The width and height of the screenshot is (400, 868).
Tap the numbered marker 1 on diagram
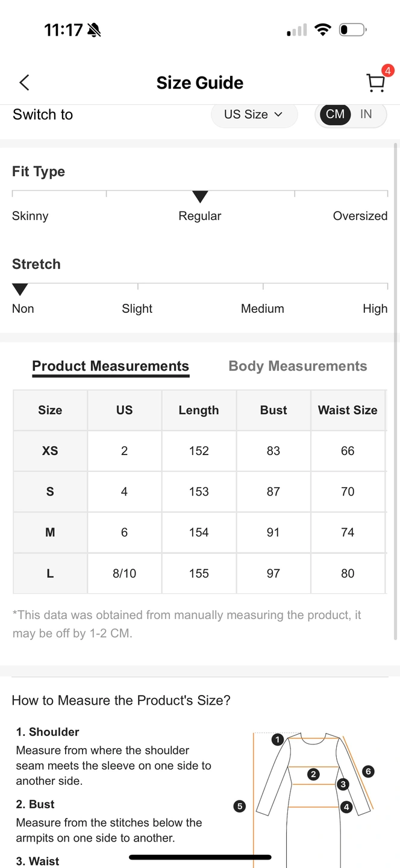278,739
